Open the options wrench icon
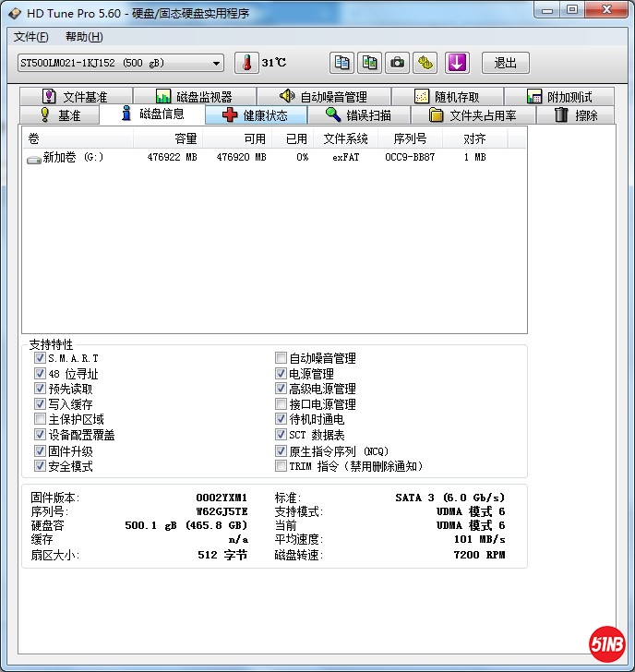Viewport: 635px width, 672px height. 425,63
